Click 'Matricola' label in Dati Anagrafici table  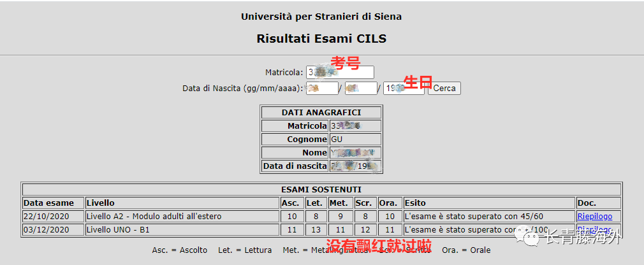[x=295, y=126]
